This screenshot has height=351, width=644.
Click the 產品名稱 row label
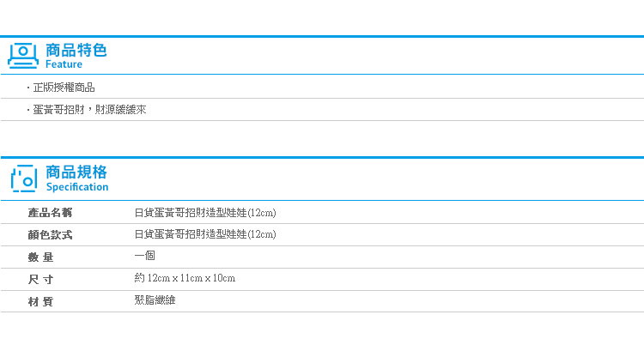click(x=50, y=213)
